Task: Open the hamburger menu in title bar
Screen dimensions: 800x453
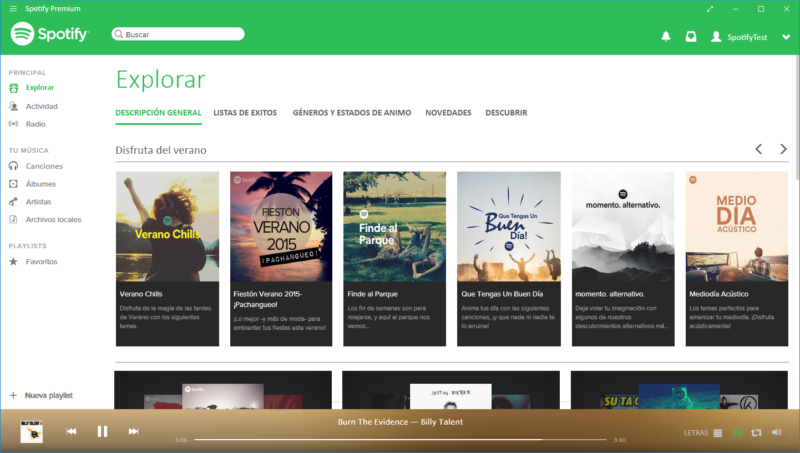Action: point(13,9)
